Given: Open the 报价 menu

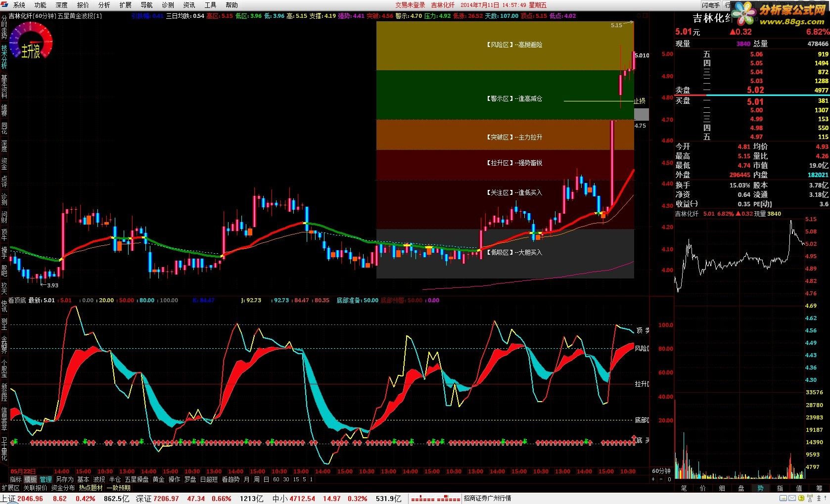Looking at the screenshot, I should (x=83, y=5).
